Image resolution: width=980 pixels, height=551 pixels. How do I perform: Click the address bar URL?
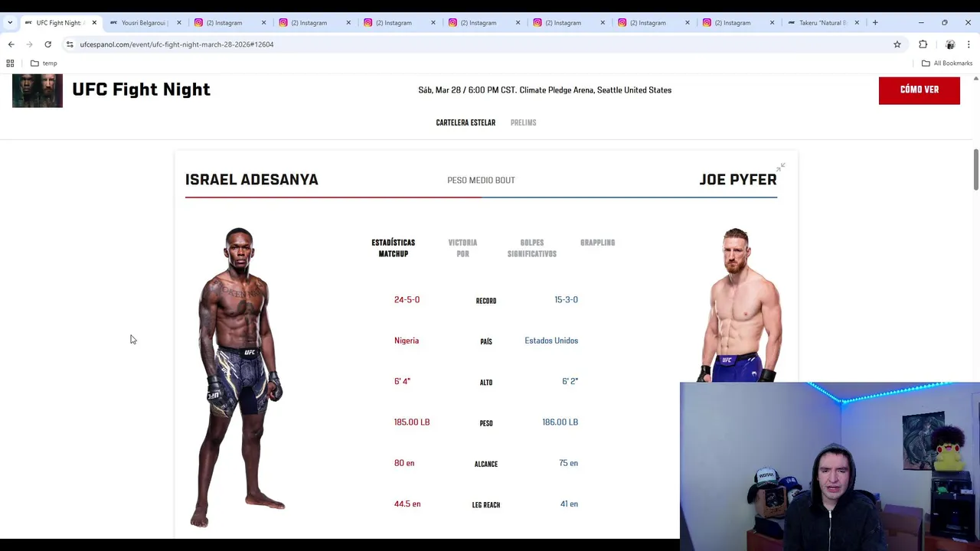176,44
